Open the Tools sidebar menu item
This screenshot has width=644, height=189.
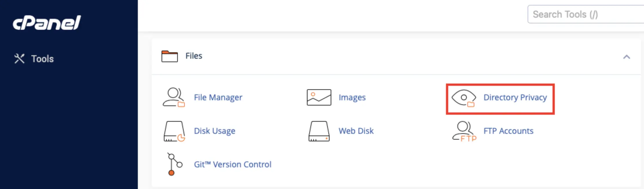coord(42,59)
